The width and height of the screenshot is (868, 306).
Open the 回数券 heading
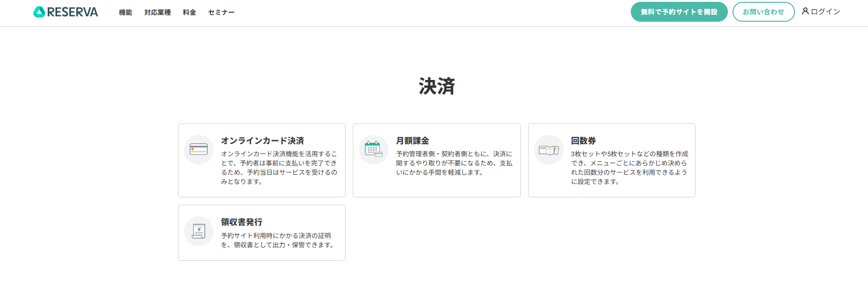[x=583, y=141]
